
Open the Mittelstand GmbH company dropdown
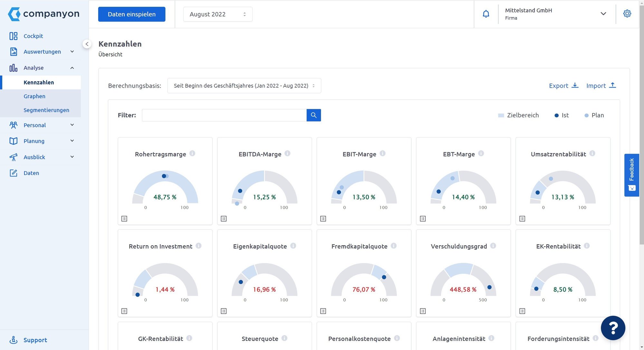point(556,14)
